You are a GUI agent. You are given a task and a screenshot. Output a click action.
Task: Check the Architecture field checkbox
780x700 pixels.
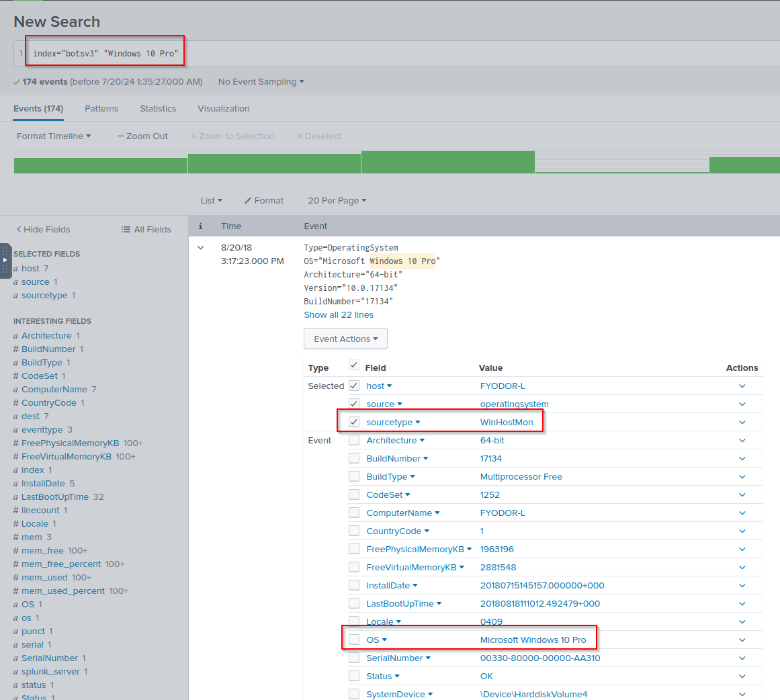point(354,441)
